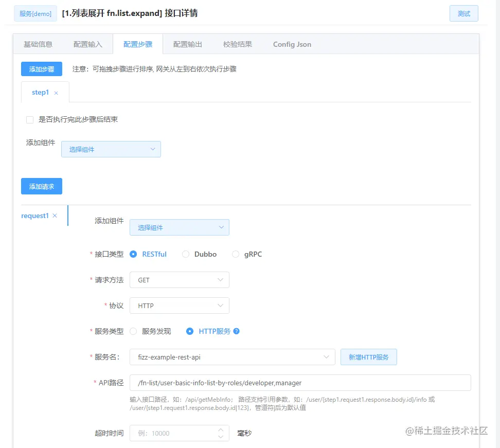The image size is (500, 448).
Task: Switch to the 配置输出 tab
Action: [x=187, y=44]
